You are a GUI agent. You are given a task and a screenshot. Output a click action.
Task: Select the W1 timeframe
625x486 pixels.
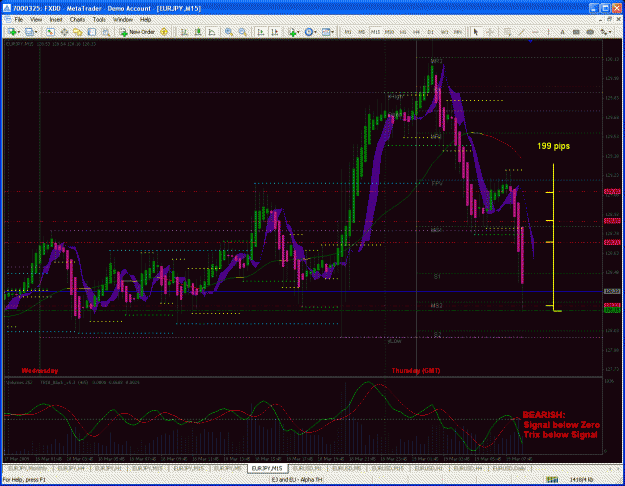(x=444, y=32)
